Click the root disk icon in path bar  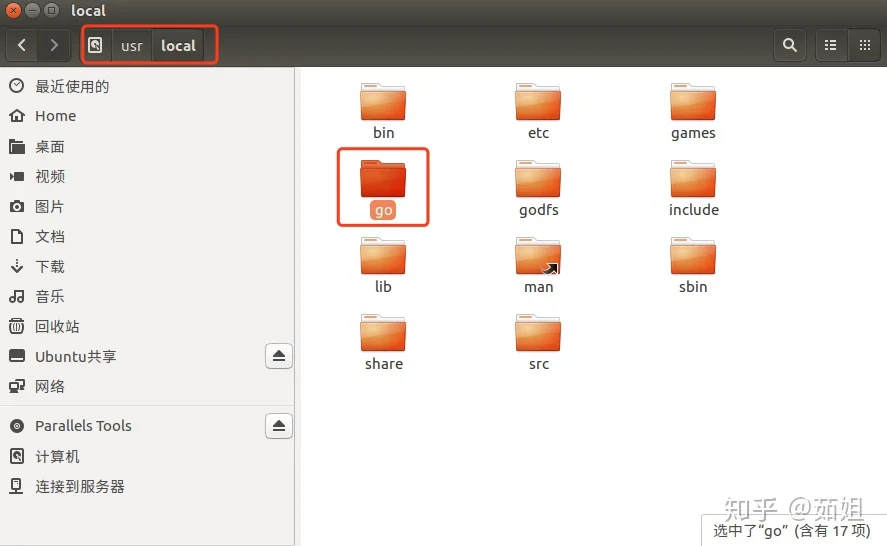(x=95, y=45)
